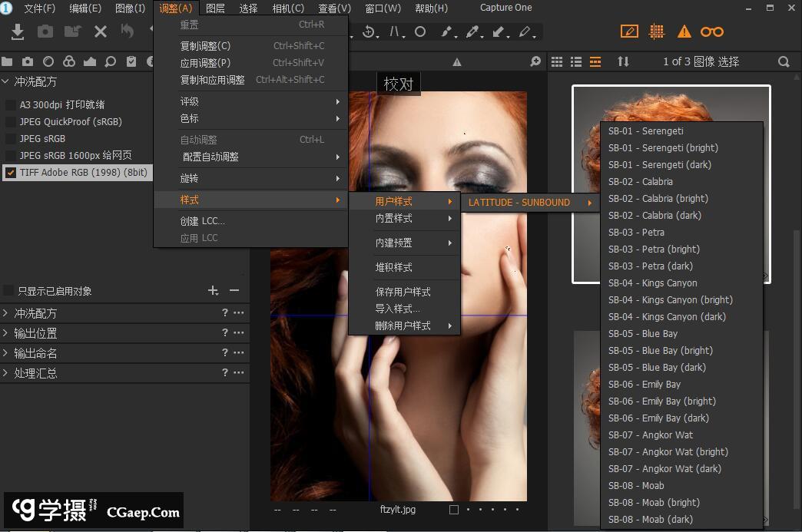Toggle the orange grid overlay icon
Viewport: 802px width, 532px height.
pyautogui.click(x=657, y=31)
